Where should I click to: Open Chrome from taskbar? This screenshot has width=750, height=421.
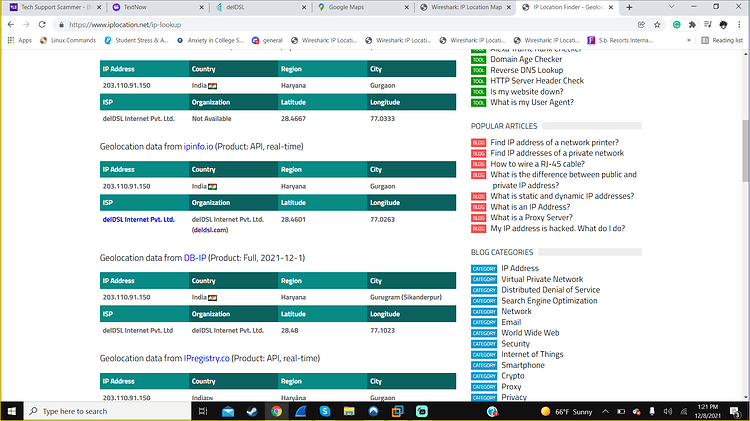[276, 411]
